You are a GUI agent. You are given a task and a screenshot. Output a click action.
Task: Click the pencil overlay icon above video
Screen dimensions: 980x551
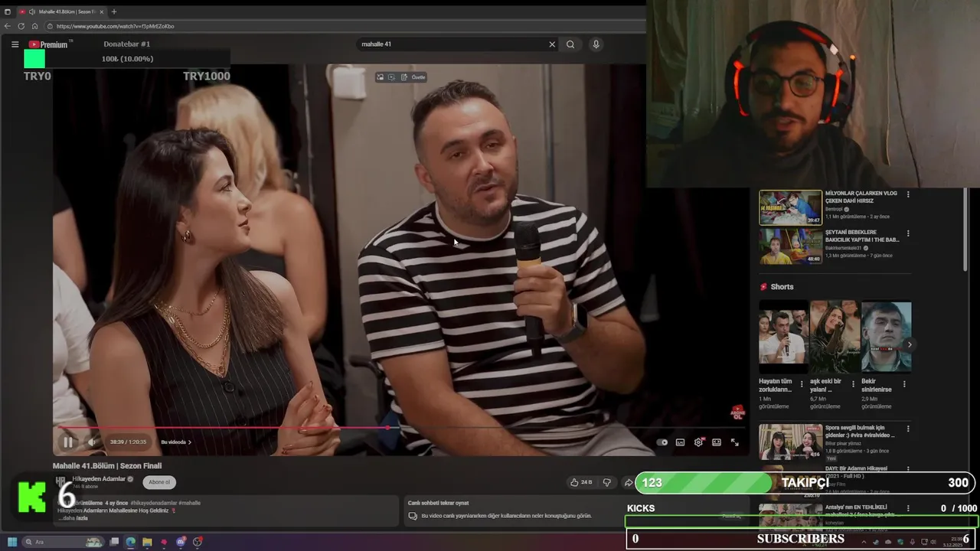(403, 77)
